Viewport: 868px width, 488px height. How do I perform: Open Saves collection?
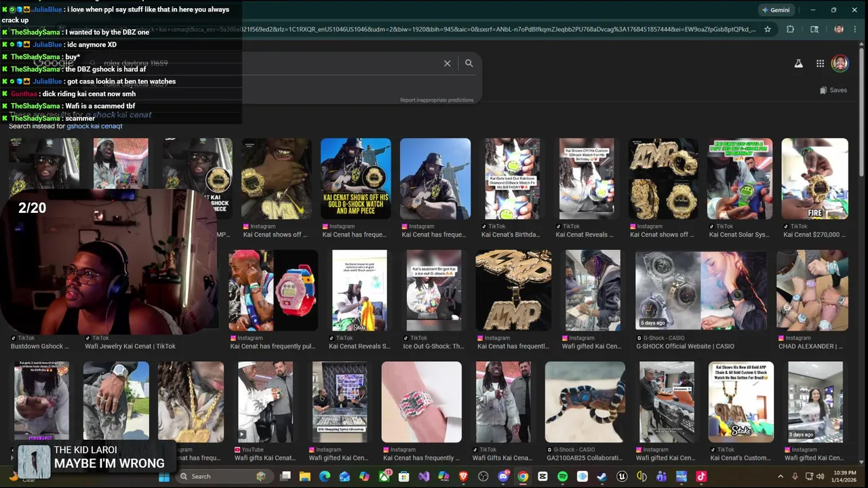833,90
